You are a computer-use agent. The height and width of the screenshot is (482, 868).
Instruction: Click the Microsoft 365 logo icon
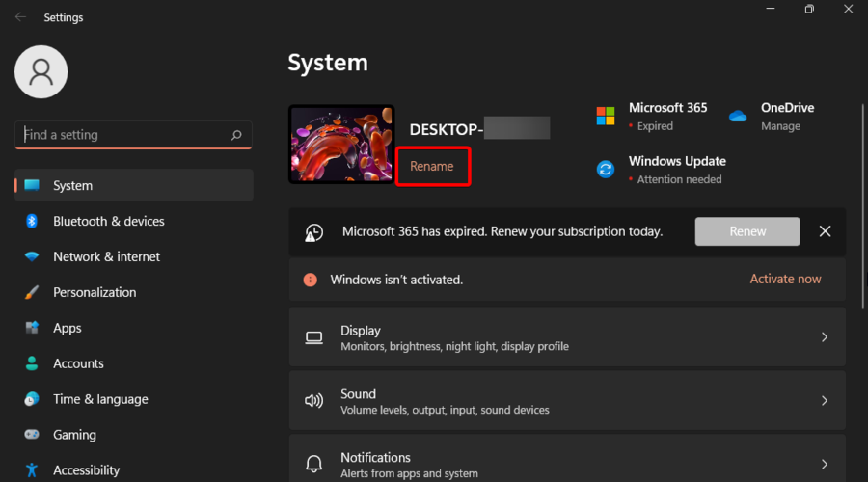point(606,116)
